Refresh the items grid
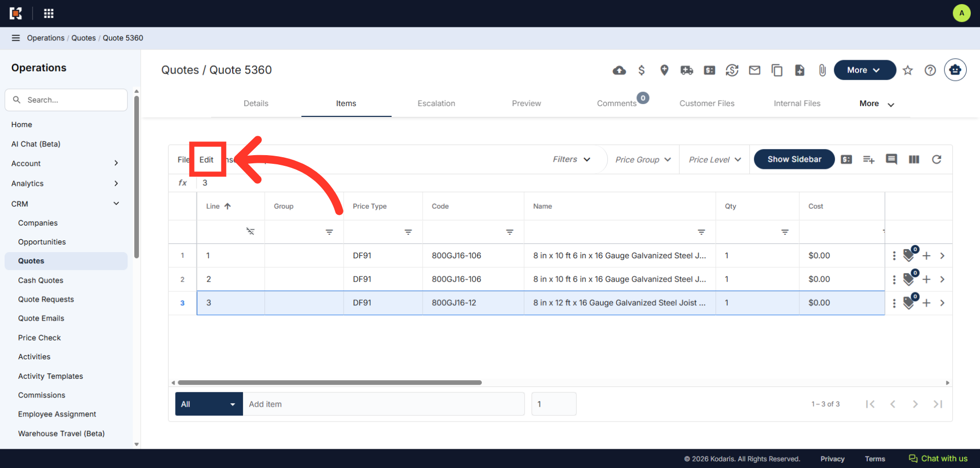 tap(937, 159)
